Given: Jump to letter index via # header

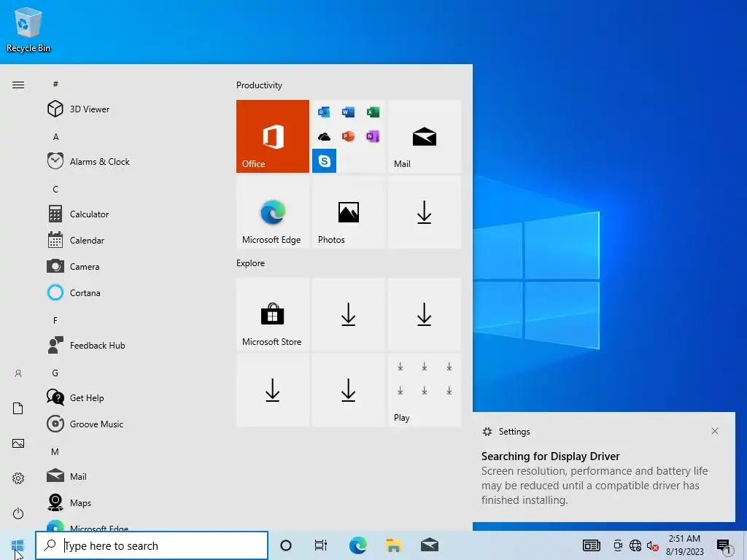Looking at the screenshot, I should 55,84.
